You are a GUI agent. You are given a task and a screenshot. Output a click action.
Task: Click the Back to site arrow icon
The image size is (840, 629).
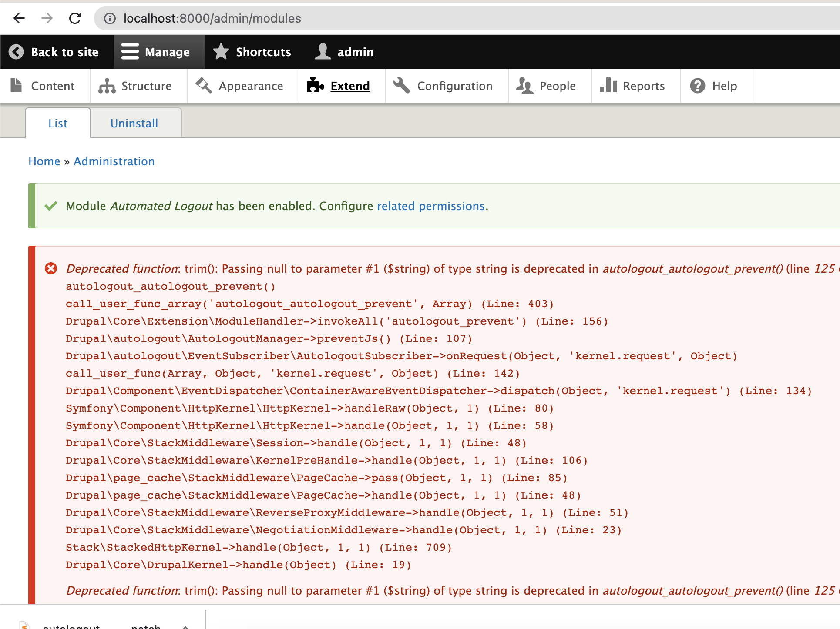tap(17, 52)
